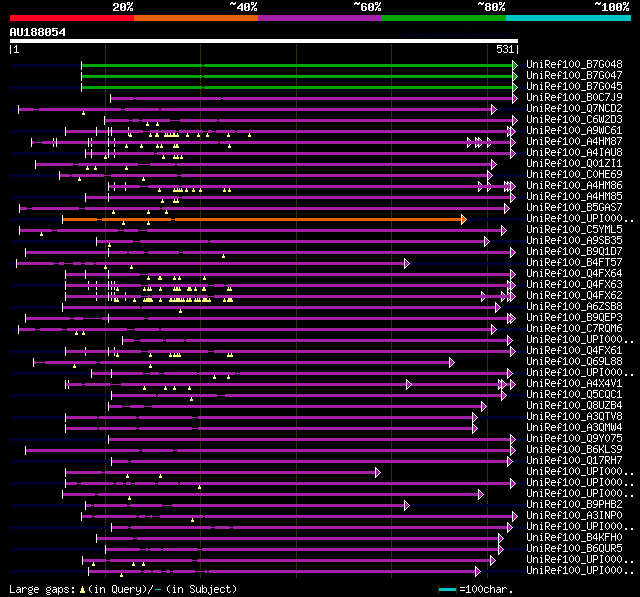The width and height of the screenshot is (640, 597).
Task: Select the green alignment bar for UniRef100_B7G048
Action: coord(297,65)
